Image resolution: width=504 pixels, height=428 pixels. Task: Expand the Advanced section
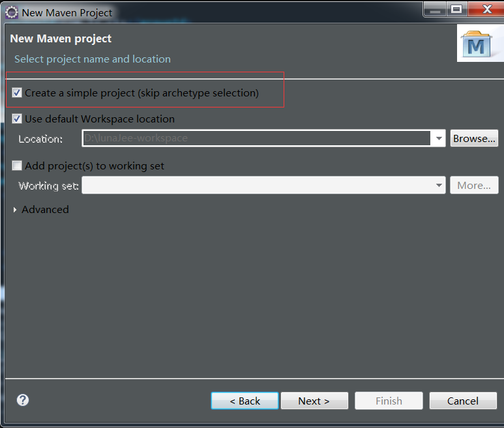(15, 210)
